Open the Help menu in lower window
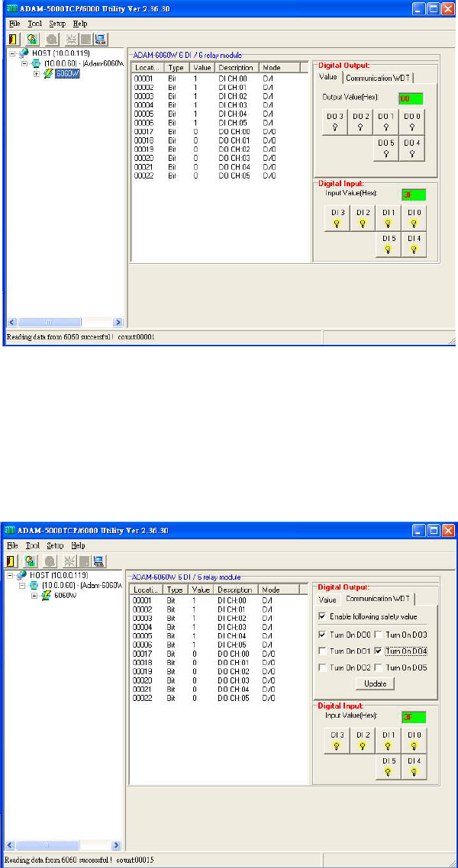This screenshot has width=458, height=868. pos(78,545)
